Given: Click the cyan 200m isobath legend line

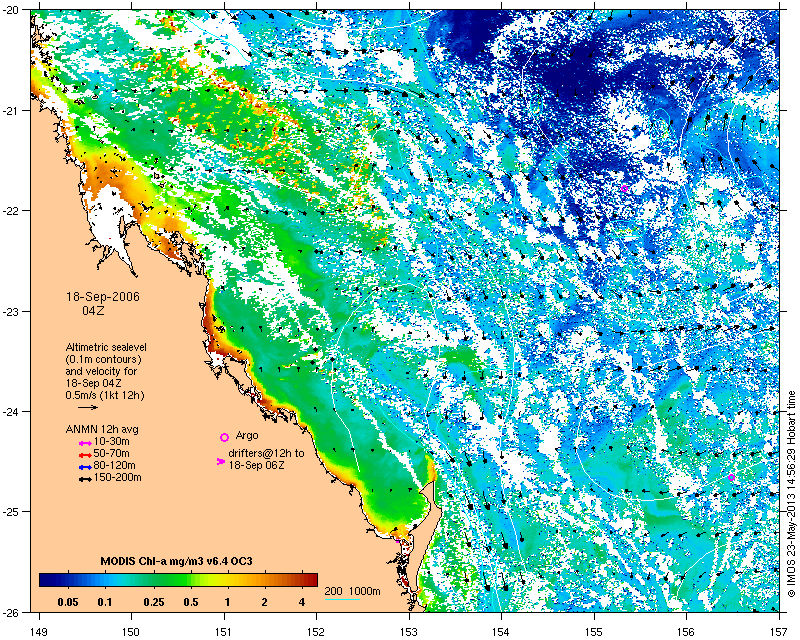Looking at the screenshot, I should (x=342, y=598).
